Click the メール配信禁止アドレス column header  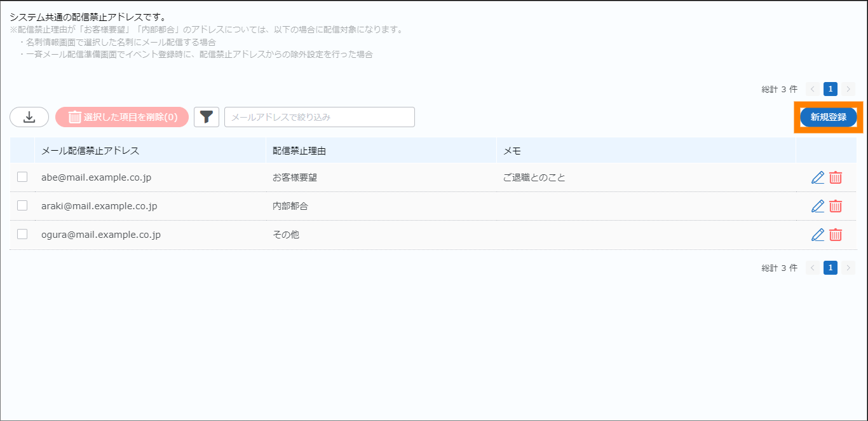click(90, 151)
